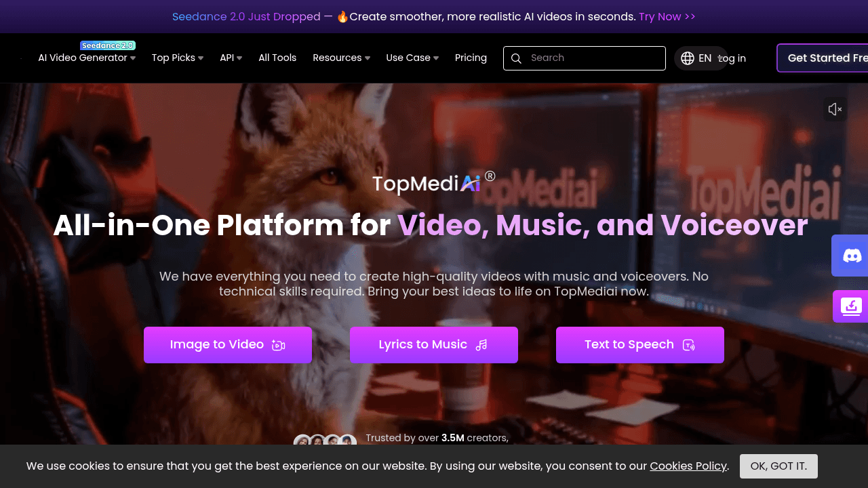Viewport: 868px width, 488px height.
Task: Click the Seedance 2.0 badge above AI Video Generator
Action: click(x=108, y=45)
